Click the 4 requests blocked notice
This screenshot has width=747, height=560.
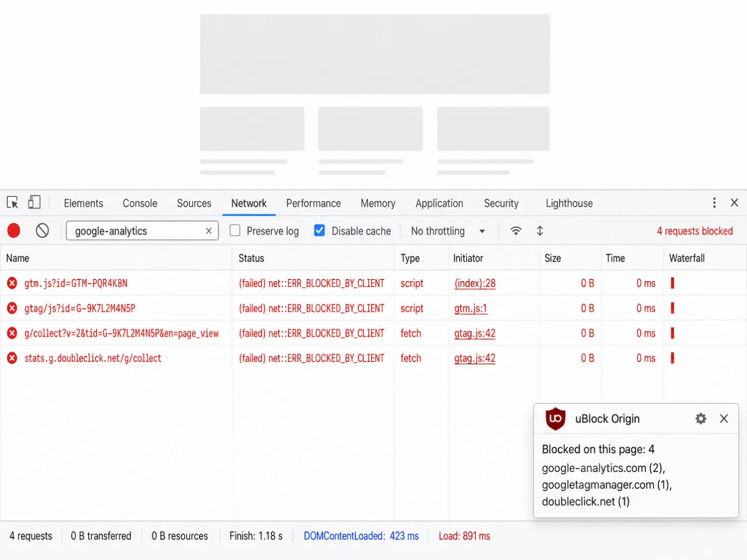tap(695, 231)
